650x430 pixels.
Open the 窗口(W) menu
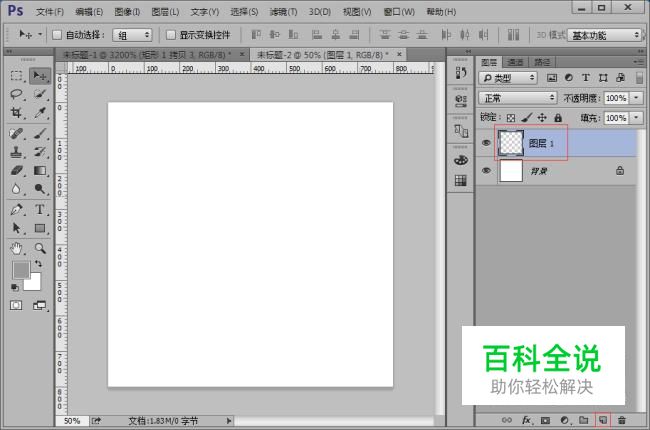399,12
